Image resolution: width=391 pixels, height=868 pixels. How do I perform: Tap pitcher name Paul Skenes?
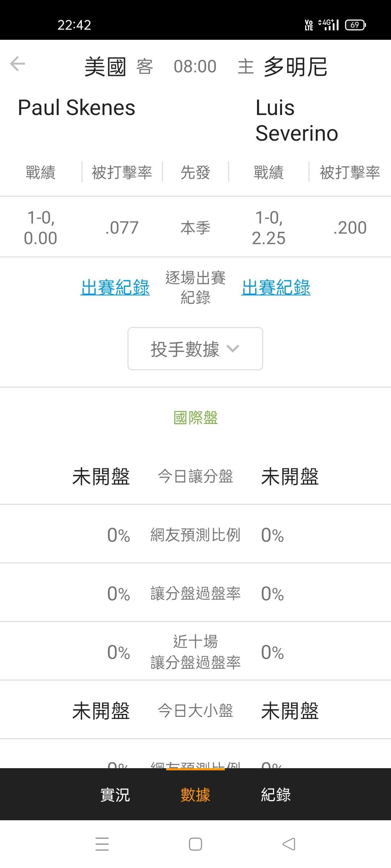(76, 108)
